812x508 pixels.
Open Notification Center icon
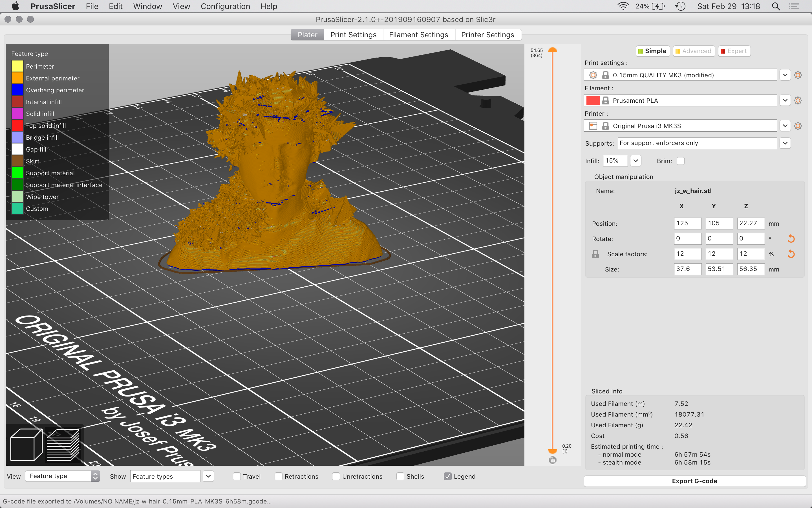[794, 6]
